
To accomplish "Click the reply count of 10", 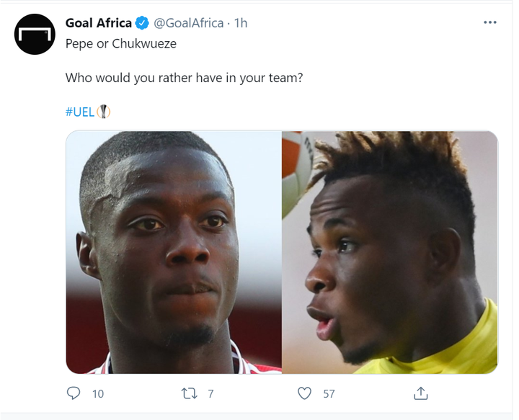I will [98, 393].
